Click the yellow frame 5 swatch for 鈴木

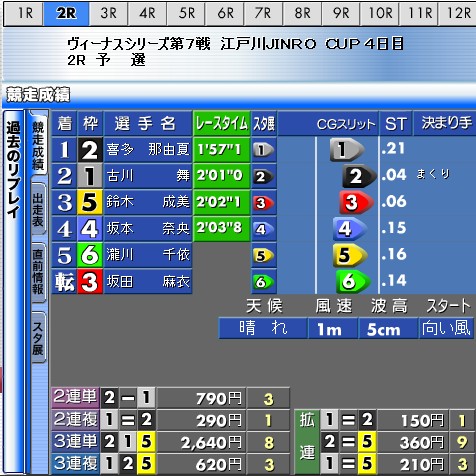(x=90, y=202)
